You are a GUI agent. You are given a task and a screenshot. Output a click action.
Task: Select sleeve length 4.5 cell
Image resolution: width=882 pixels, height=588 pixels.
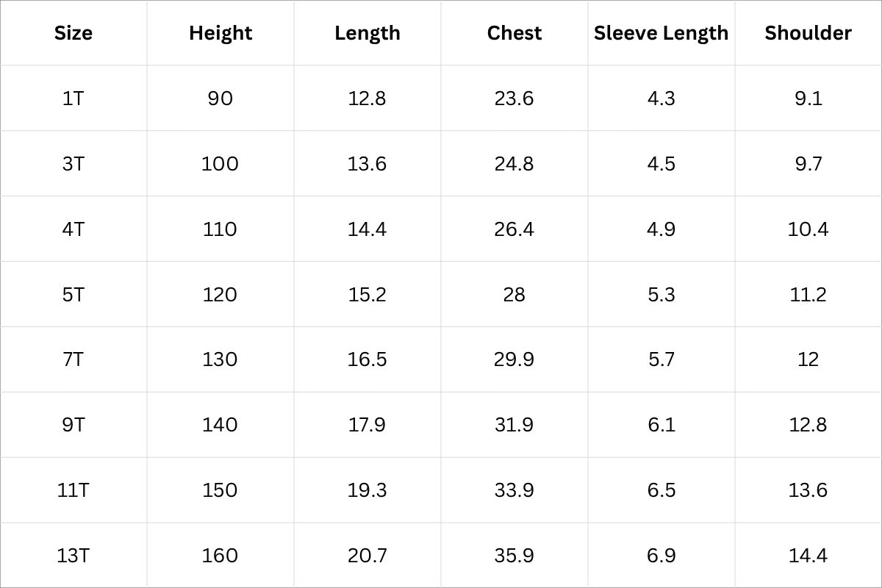pos(661,164)
